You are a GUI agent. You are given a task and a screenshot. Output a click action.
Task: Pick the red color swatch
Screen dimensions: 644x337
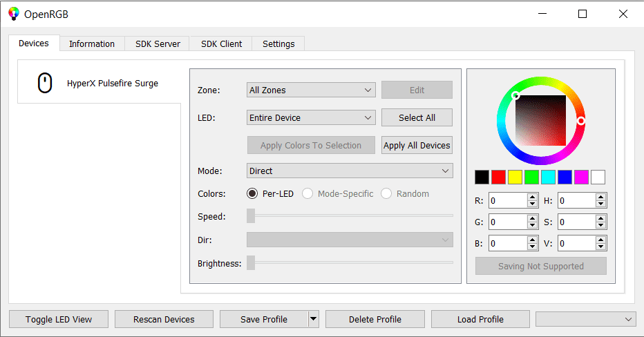(499, 177)
